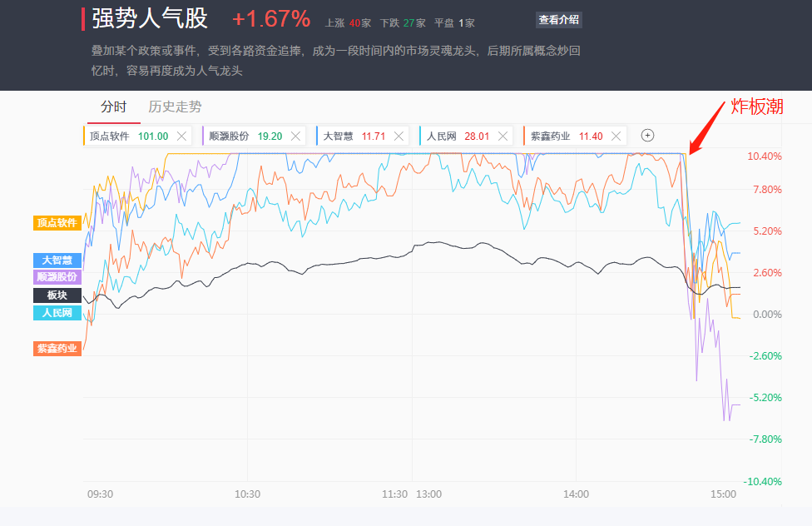Image resolution: width=812 pixels, height=526 pixels.
Task: Remove 顶点软件 chip with its X icon
Action: click(x=182, y=136)
